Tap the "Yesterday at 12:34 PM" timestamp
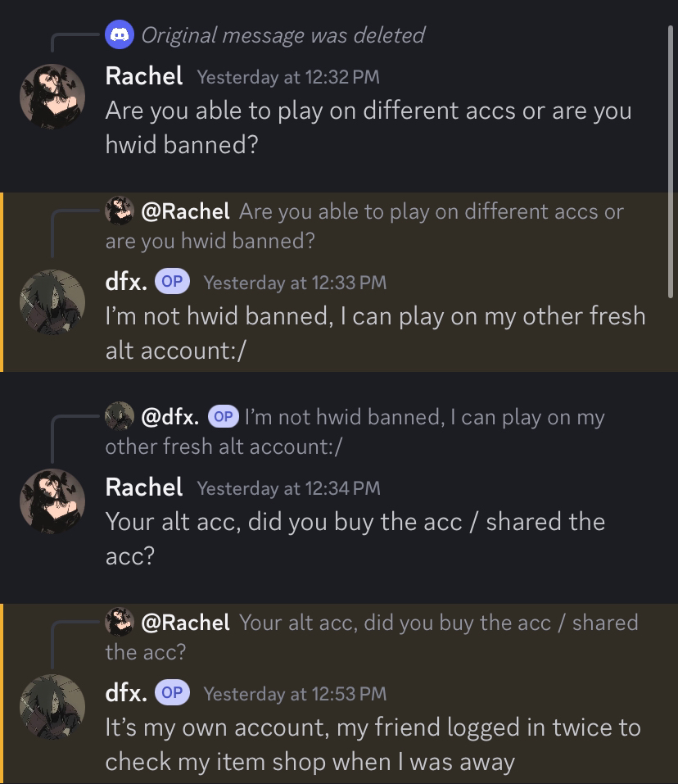The image size is (678, 784). pyautogui.click(x=288, y=488)
